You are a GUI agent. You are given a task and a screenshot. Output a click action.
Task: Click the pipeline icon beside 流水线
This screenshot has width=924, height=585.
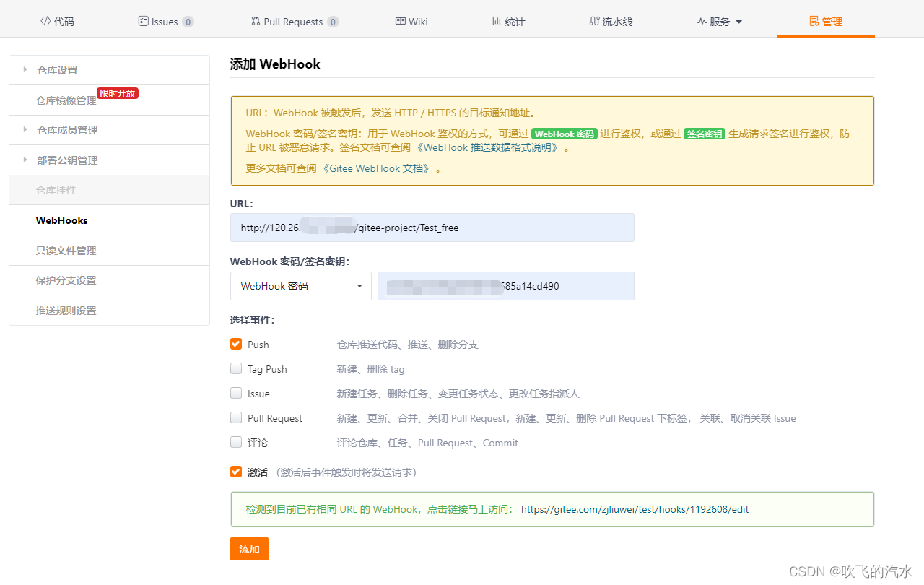pyautogui.click(x=594, y=22)
